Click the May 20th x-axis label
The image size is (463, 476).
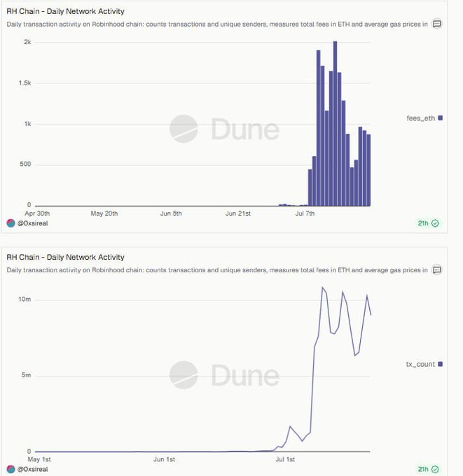104,213
